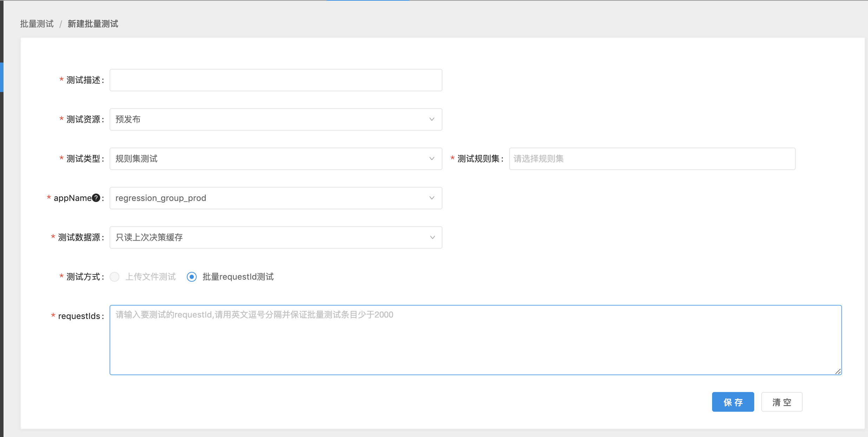Focus the 测试描述 input field
Screen dimensions: 868x437
276,80
